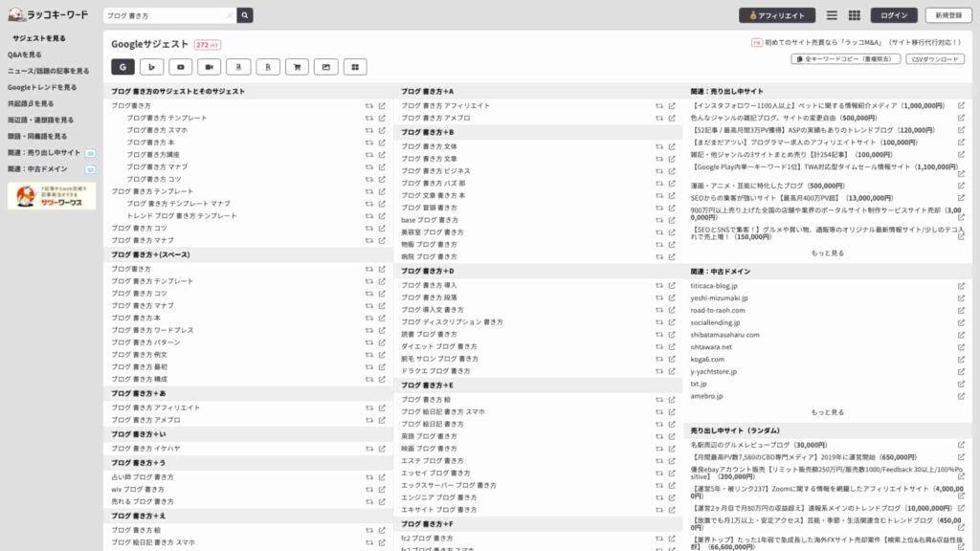Screen dimensions: 980x551
Task: Click 全キーワードコピー(重複除去) button
Action: (x=846, y=58)
